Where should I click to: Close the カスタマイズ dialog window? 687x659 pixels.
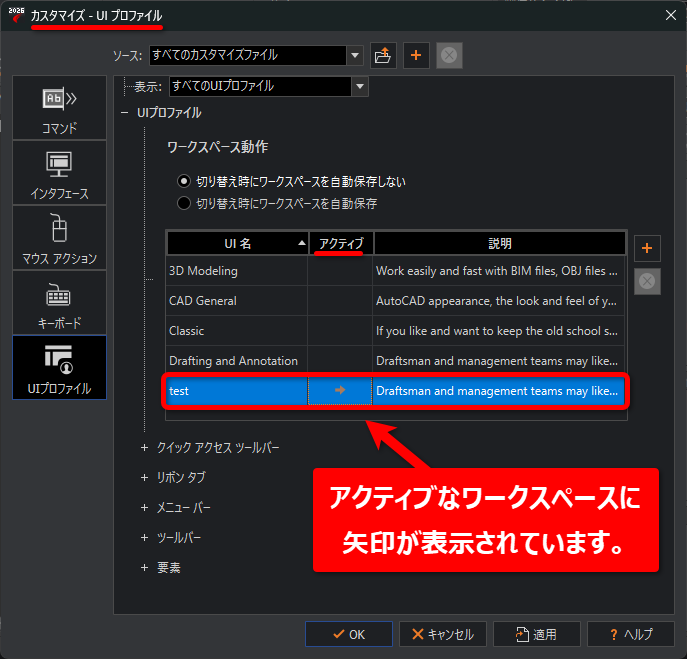670,15
